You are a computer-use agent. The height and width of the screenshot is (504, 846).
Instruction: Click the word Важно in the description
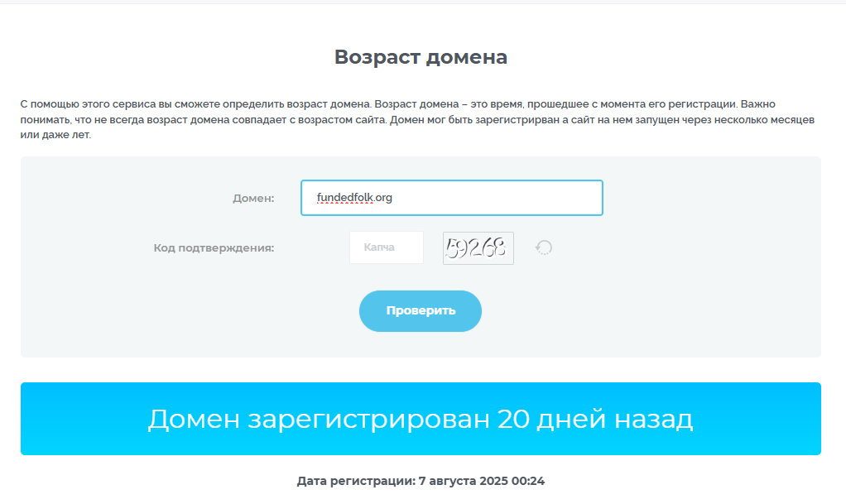coord(757,104)
